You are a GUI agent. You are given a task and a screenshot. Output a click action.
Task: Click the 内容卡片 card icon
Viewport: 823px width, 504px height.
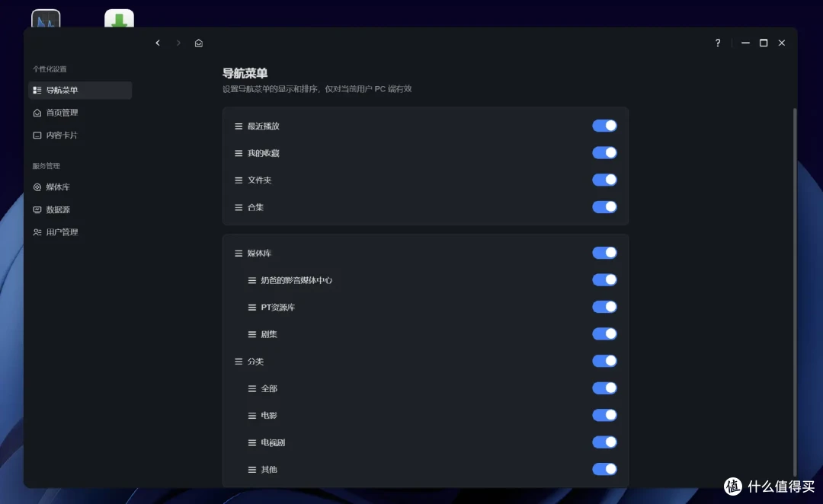pos(37,136)
